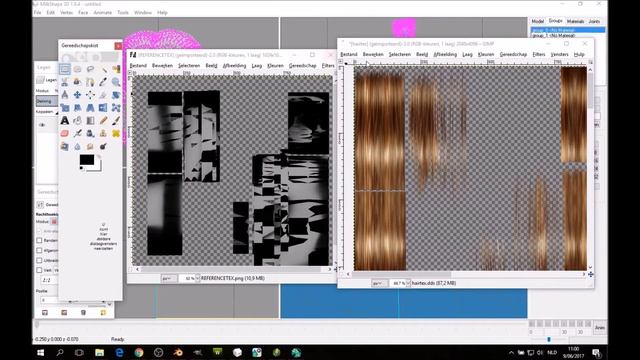The width and height of the screenshot is (640, 360).
Task: Select the Rotate tool
Action: pyautogui.click(x=116, y=95)
